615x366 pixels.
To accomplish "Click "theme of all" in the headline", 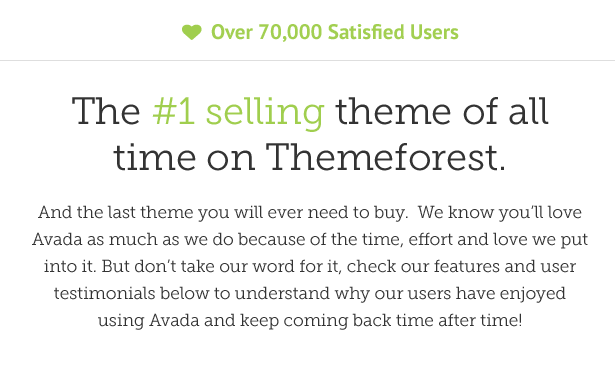I will (x=442, y=111).
